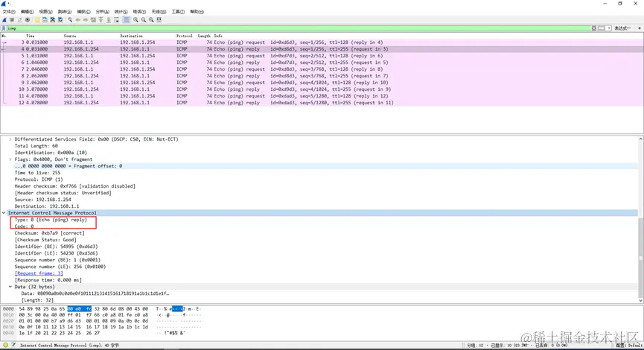Open the 文件(F) menu
The width and height of the screenshot is (644, 350).
(9, 11)
